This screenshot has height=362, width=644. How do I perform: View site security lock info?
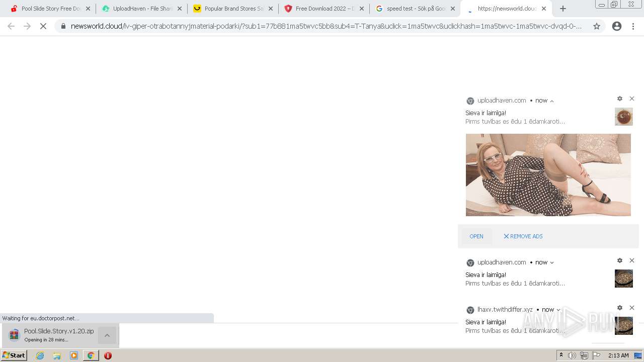coord(63,26)
